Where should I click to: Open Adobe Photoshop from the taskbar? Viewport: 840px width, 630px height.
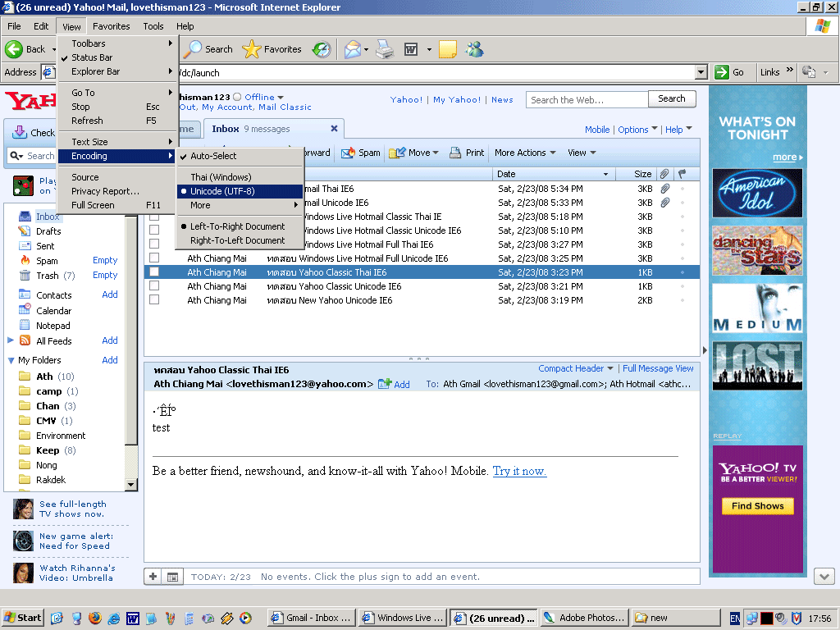point(585,618)
